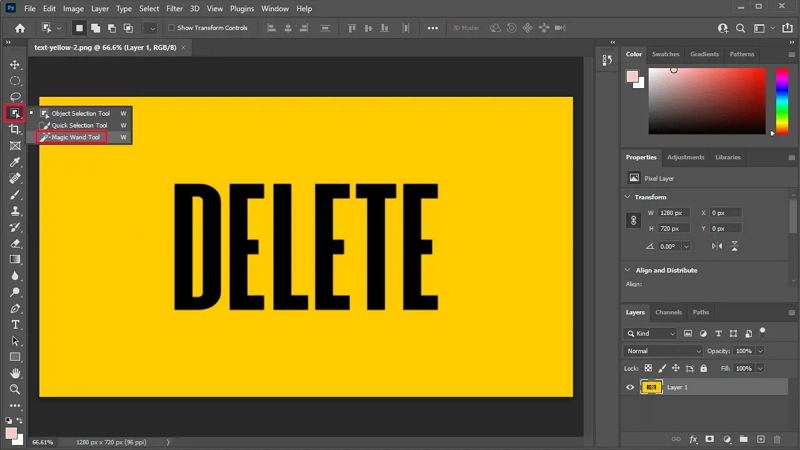Select the Zoom tool

coord(15,389)
